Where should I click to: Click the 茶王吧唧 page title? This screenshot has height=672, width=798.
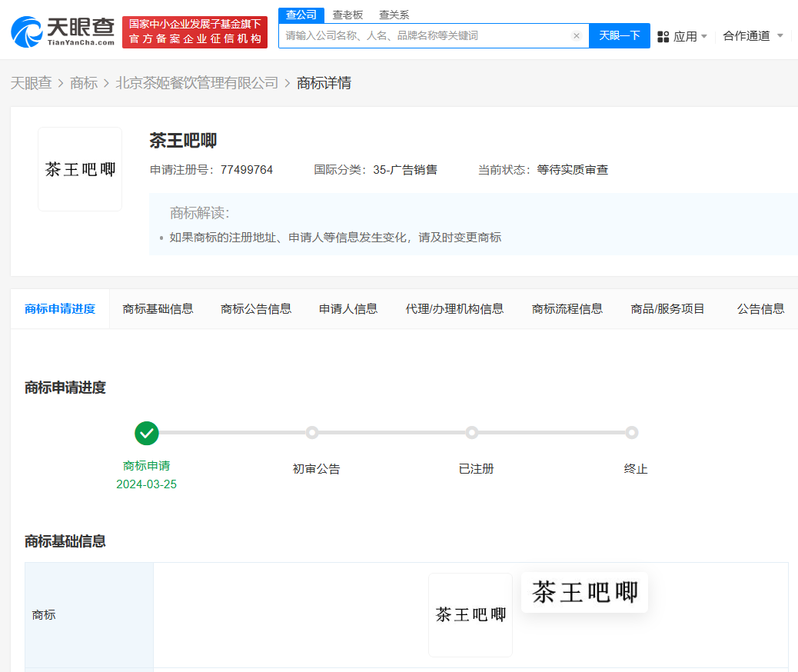183,141
